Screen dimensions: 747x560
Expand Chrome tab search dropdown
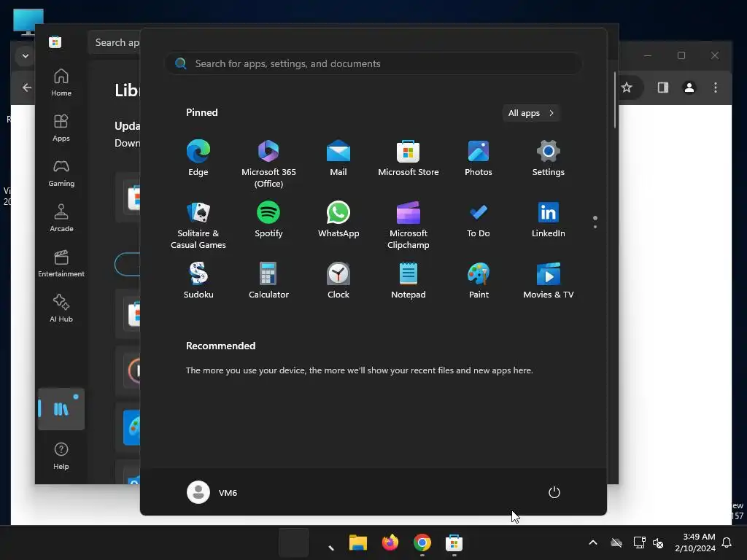26,55
